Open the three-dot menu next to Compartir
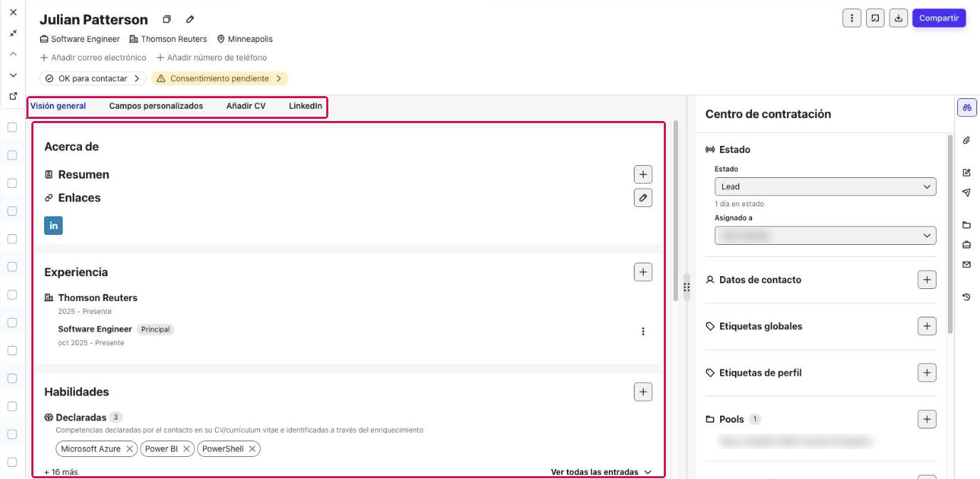The image size is (980, 479). 852,19
